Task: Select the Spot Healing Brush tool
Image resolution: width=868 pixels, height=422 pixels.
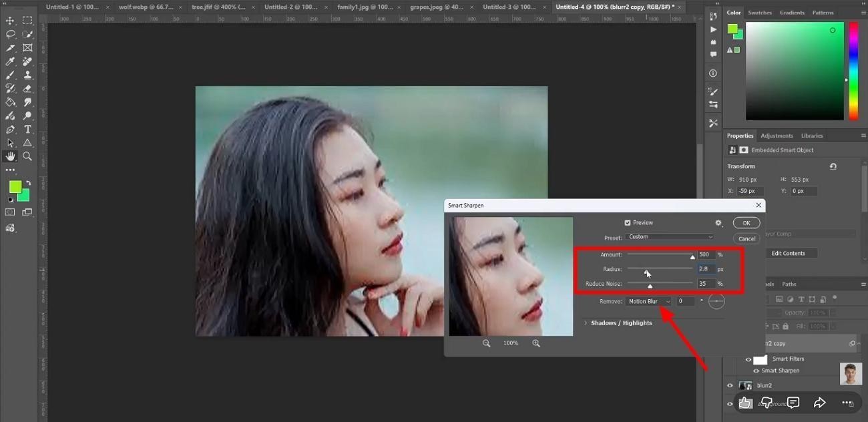Action: click(27, 61)
